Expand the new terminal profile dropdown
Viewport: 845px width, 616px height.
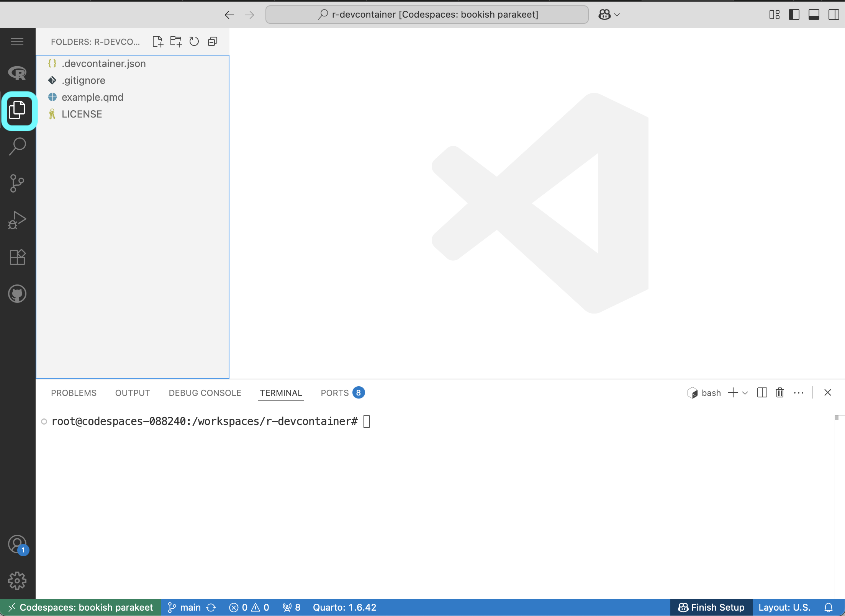click(745, 393)
